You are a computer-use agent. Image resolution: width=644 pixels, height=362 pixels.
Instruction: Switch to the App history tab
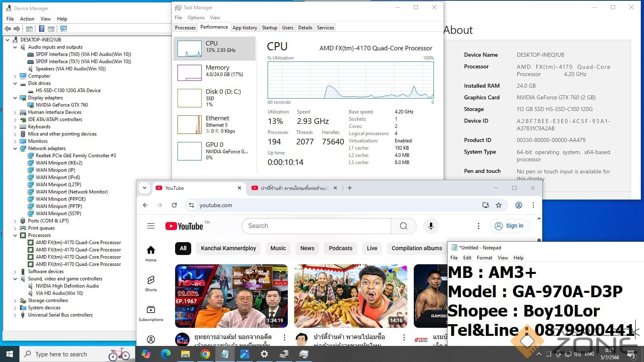[x=245, y=28]
